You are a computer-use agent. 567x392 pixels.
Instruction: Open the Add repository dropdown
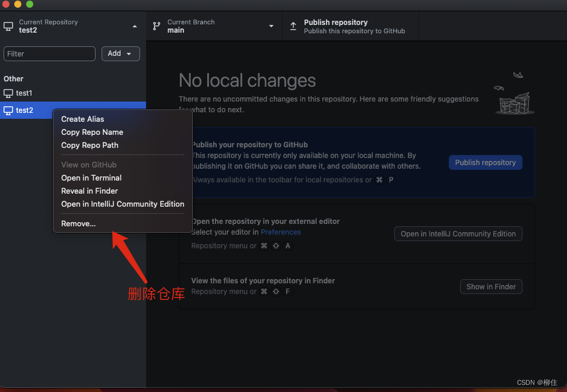(121, 53)
